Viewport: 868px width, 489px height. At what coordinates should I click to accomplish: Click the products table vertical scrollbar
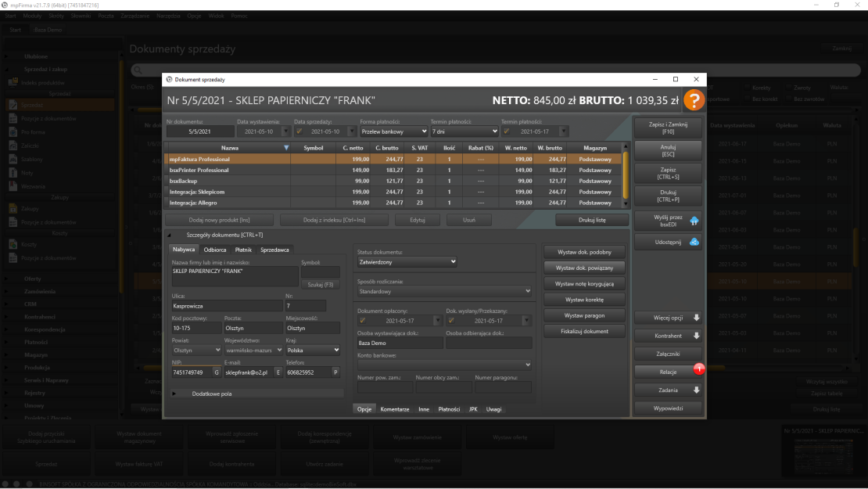[626, 175]
